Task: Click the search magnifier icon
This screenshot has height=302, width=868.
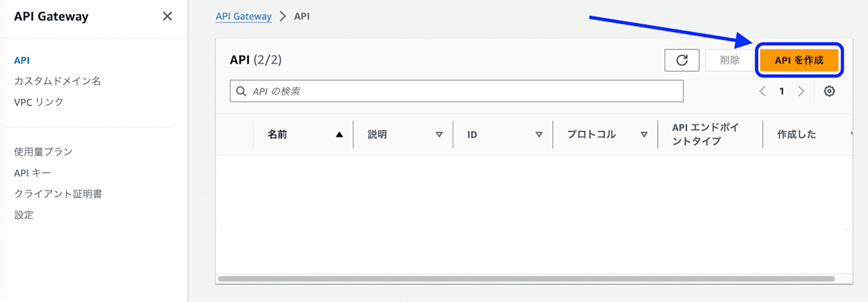Action: [x=242, y=91]
